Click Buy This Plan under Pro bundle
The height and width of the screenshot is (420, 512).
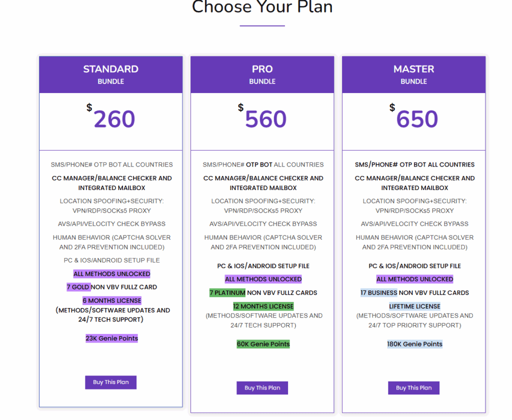coord(262,388)
